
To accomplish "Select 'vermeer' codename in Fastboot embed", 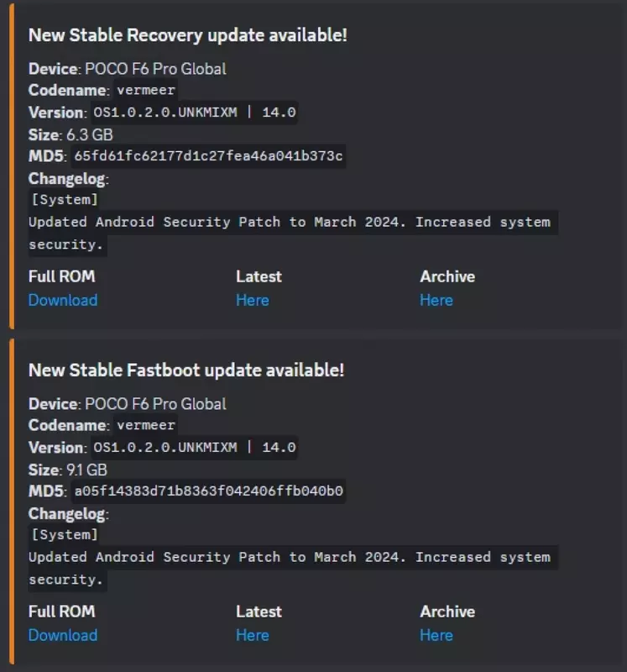I will coord(146,426).
